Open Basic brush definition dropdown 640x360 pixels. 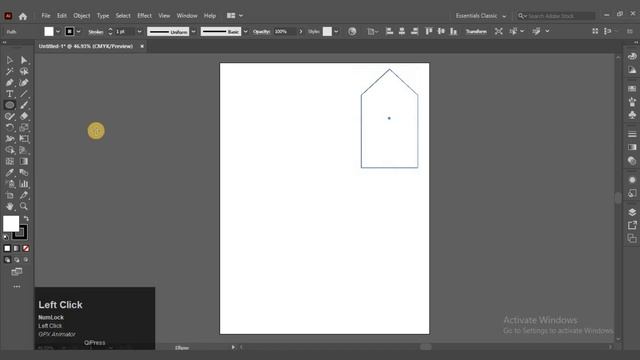tap(245, 31)
